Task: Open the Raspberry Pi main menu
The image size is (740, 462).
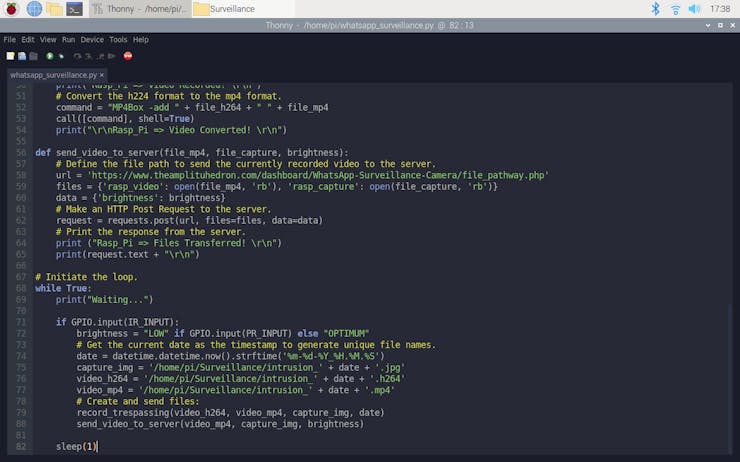Action: point(12,9)
